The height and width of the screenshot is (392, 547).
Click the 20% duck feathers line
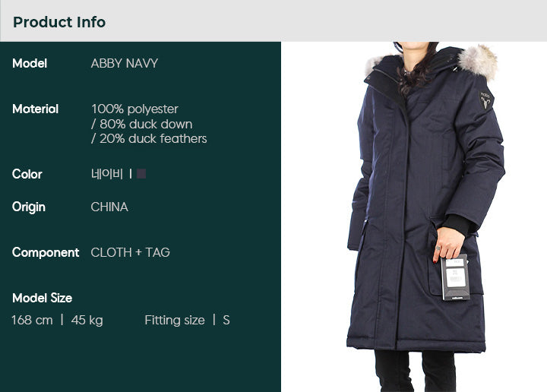click(149, 138)
